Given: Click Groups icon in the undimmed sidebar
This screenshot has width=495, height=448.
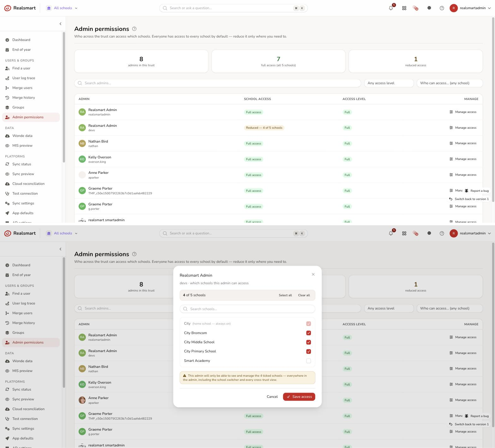Looking at the screenshot, I should [7, 108].
